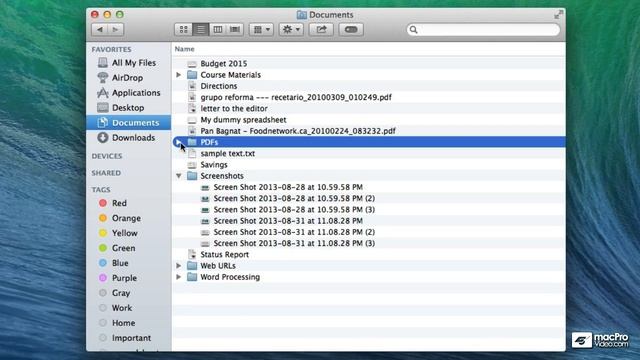Open Downloads in the sidebar

pyautogui.click(x=133, y=138)
